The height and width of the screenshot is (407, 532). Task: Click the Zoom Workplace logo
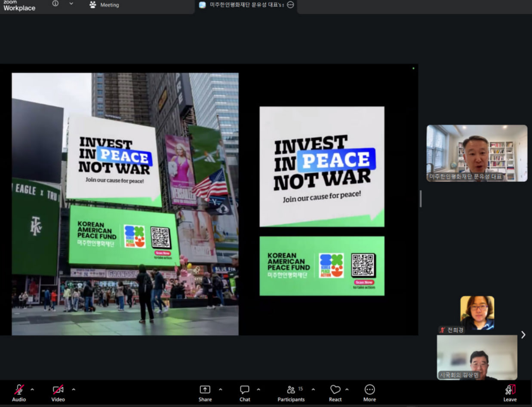coord(19,6)
